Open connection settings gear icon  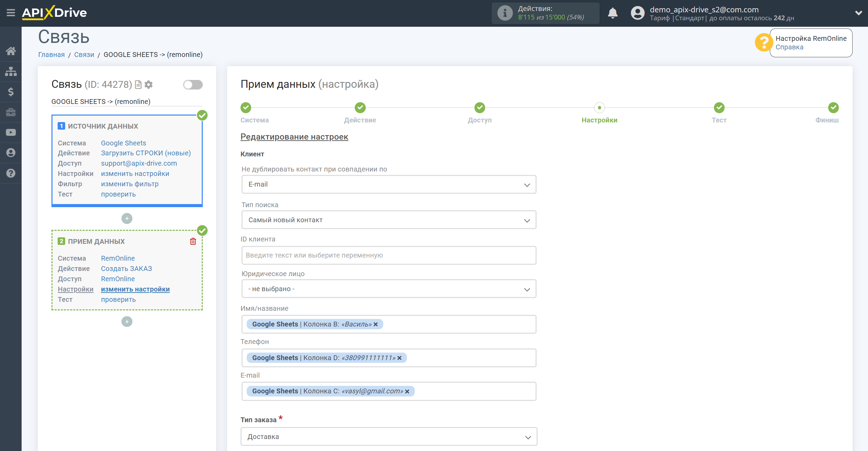point(149,84)
